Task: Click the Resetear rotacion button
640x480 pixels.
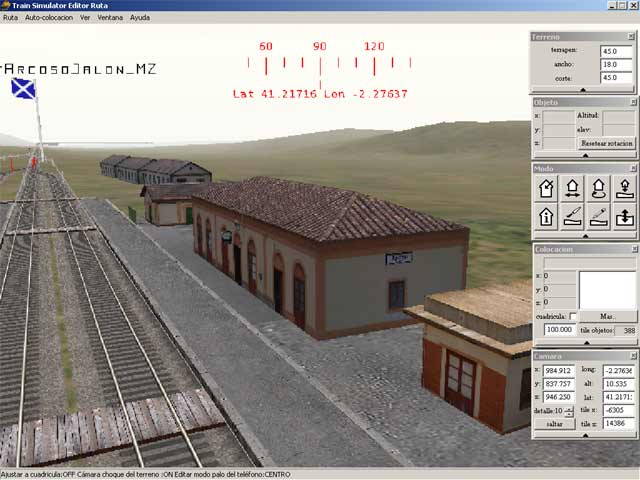Action: (607, 144)
